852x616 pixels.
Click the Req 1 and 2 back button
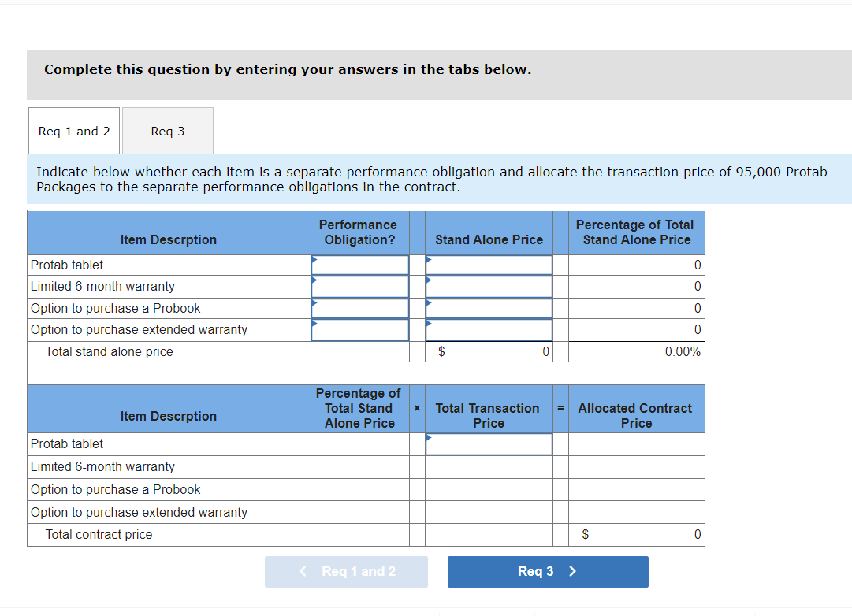346,571
